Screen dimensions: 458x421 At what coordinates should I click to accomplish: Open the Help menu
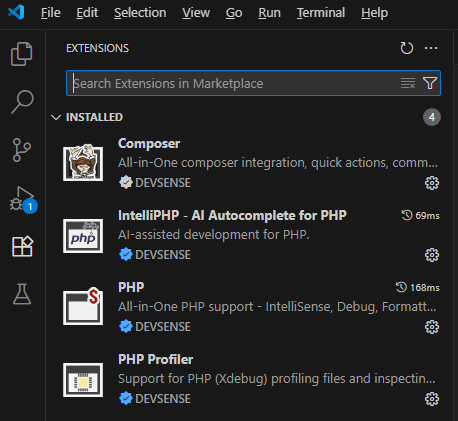click(x=374, y=13)
